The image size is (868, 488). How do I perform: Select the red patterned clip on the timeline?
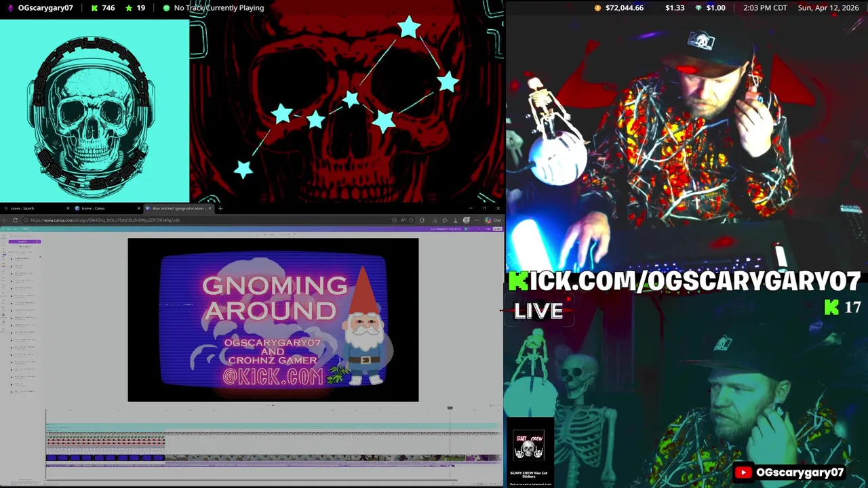tap(105, 441)
